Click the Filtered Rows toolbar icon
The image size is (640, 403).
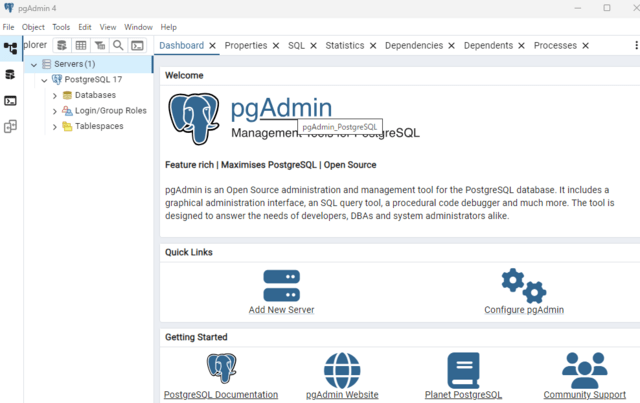click(x=99, y=45)
